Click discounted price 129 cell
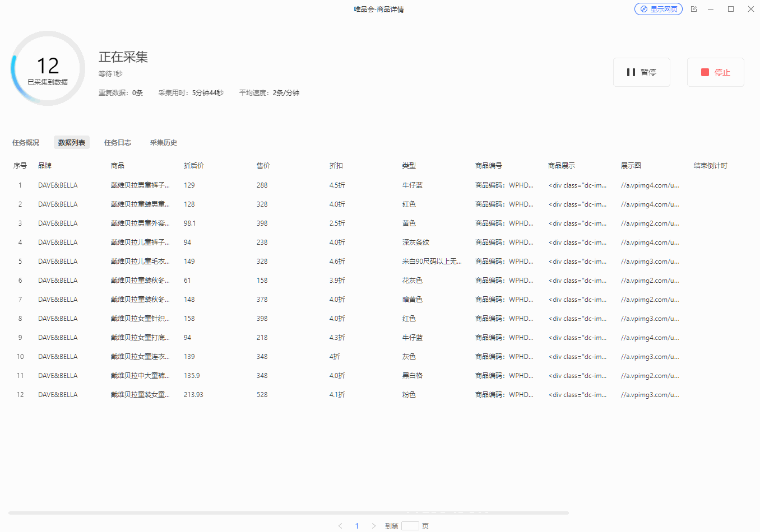This screenshot has width=760, height=532. click(x=189, y=185)
